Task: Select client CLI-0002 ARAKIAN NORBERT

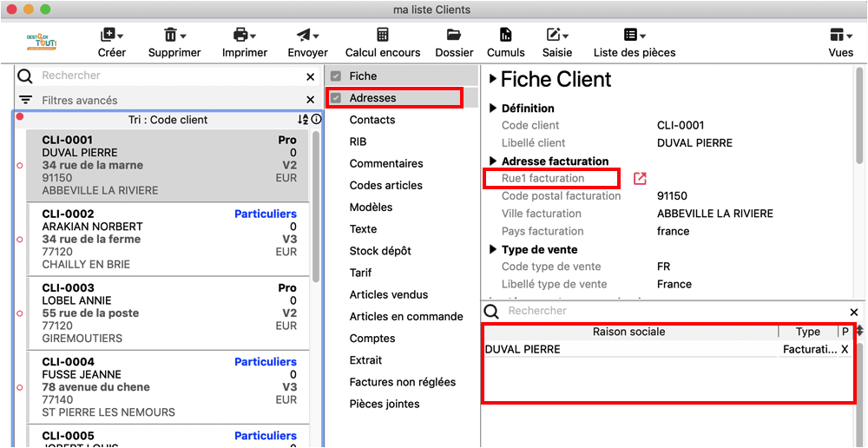Action: click(168, 240)
